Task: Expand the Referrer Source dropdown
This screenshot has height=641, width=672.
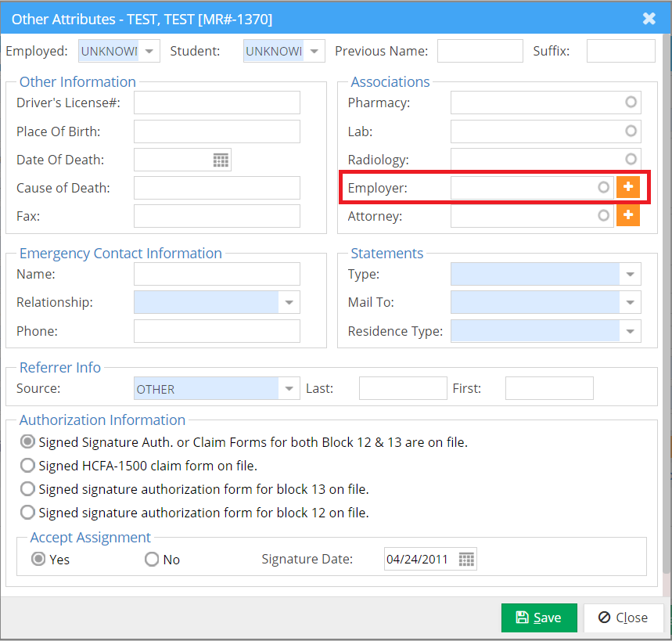Action: tap(289, 389)
